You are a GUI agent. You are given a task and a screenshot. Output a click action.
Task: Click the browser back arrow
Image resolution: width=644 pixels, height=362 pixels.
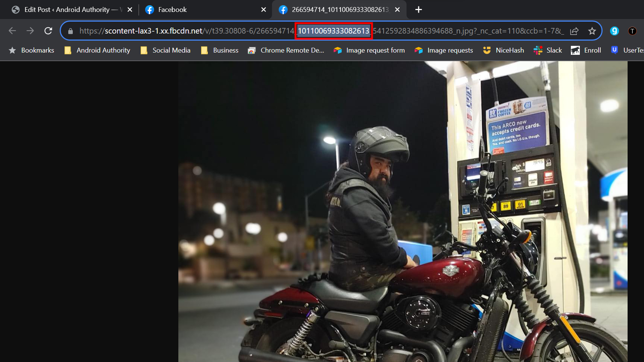click(x=12, y=31)
